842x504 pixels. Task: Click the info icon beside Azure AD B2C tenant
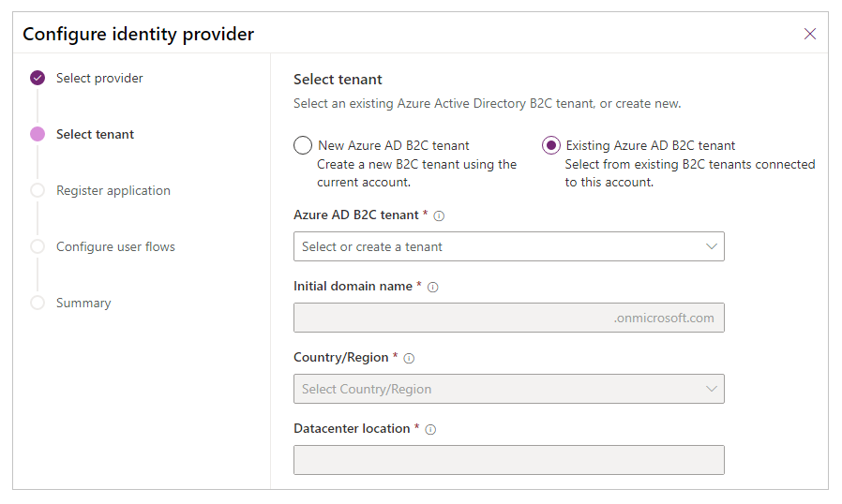[x=439, y=215]
